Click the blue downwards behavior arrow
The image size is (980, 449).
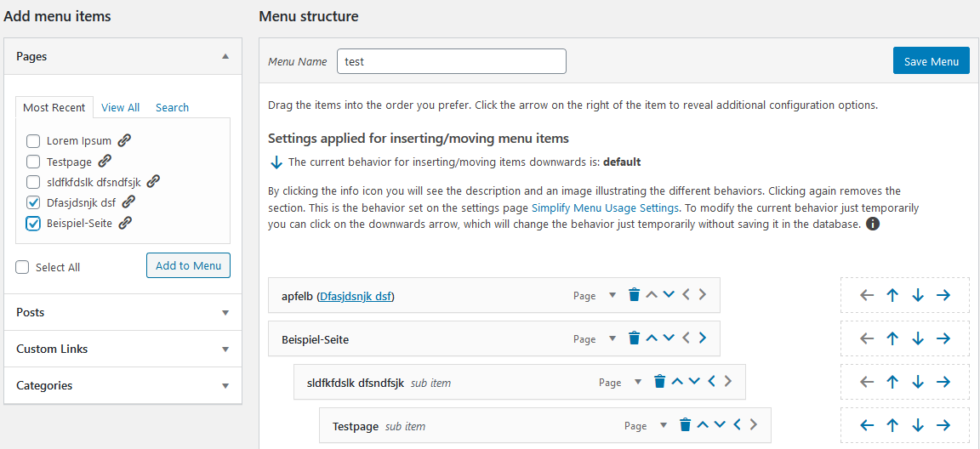(x=275, y=162)
